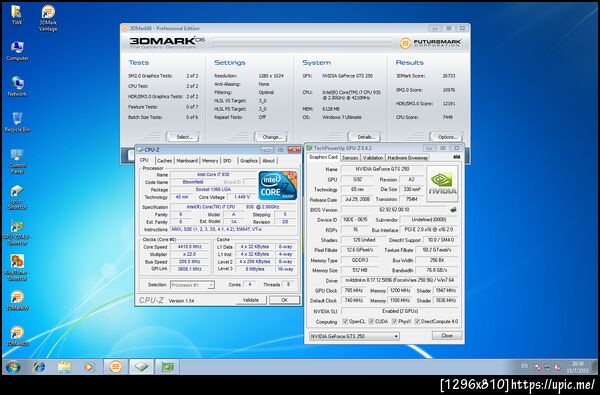This screenshot has width=600, height=395.
Task: Toggle the DirectCompute 4.0 checkbox
Action: tap(417, 322)
